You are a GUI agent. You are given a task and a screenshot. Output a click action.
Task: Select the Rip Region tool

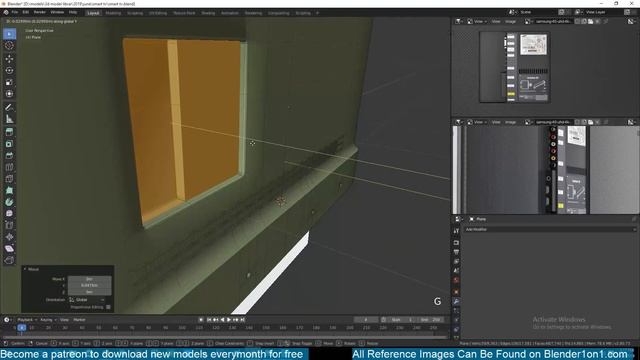pos(9,260)
